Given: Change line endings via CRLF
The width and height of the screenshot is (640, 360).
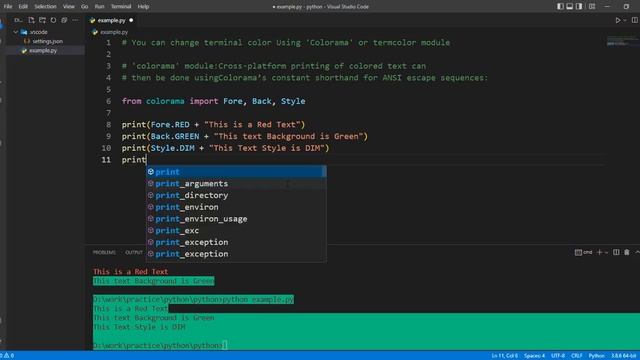Looking at the screenshot, I should click(x=576, y=356).
